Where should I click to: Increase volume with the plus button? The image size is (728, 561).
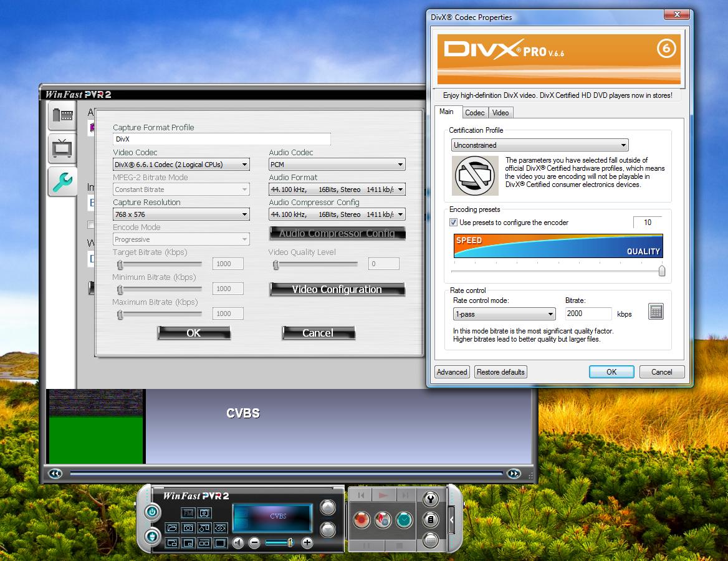click(x=307, y=542)
